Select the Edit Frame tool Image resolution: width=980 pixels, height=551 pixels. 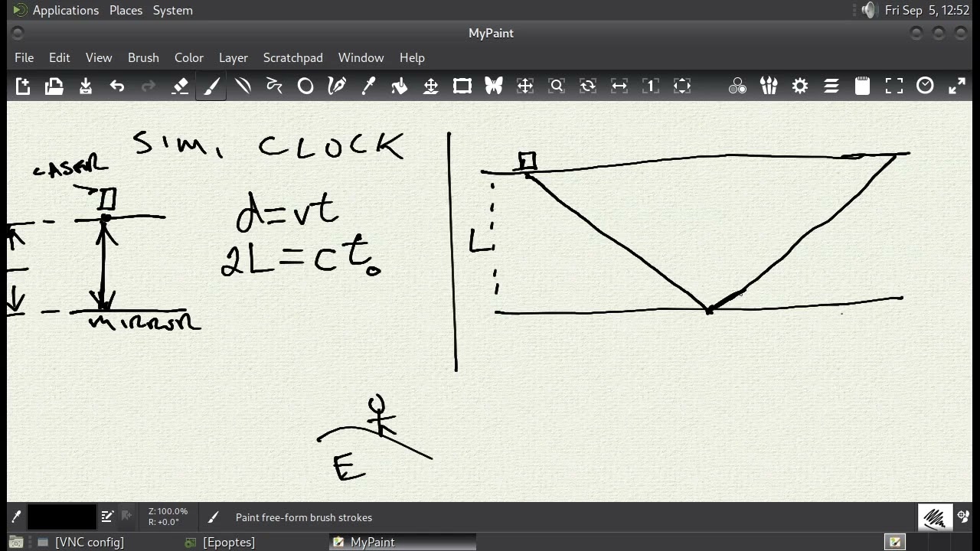[x=462, y=86]
